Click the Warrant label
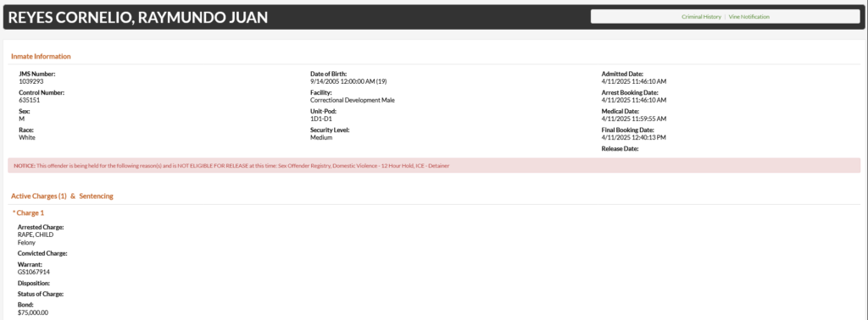The height and width of the screenshot is (320, 868). (30, 265)
